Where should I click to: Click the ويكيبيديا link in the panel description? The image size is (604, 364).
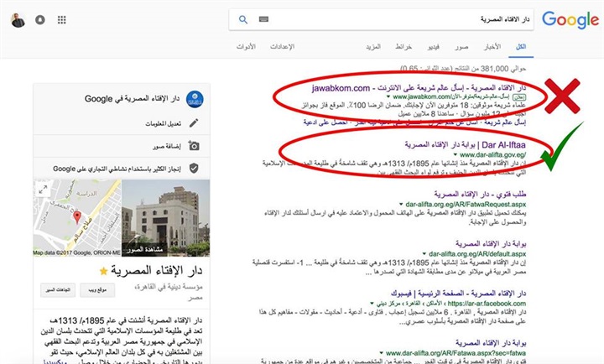click(x=55, y=362)
